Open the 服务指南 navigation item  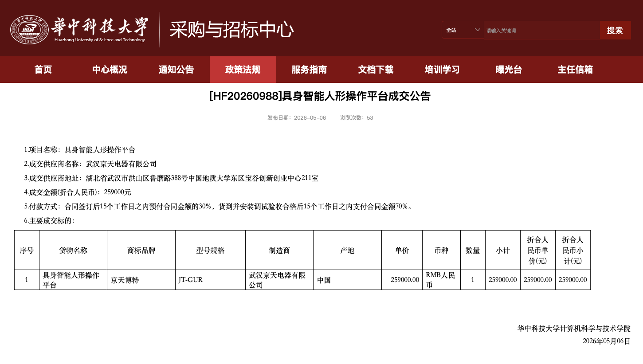pos(310,70)
